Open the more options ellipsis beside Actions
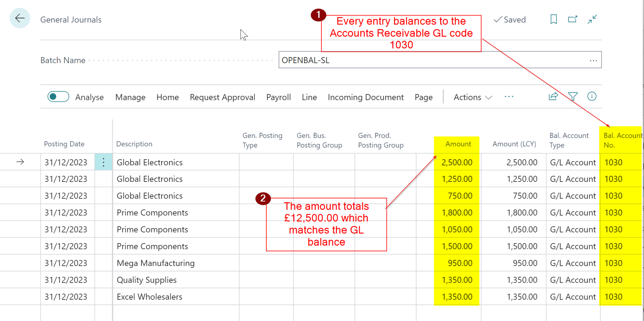Screen dimensions: 644x321 coord(508,97)
